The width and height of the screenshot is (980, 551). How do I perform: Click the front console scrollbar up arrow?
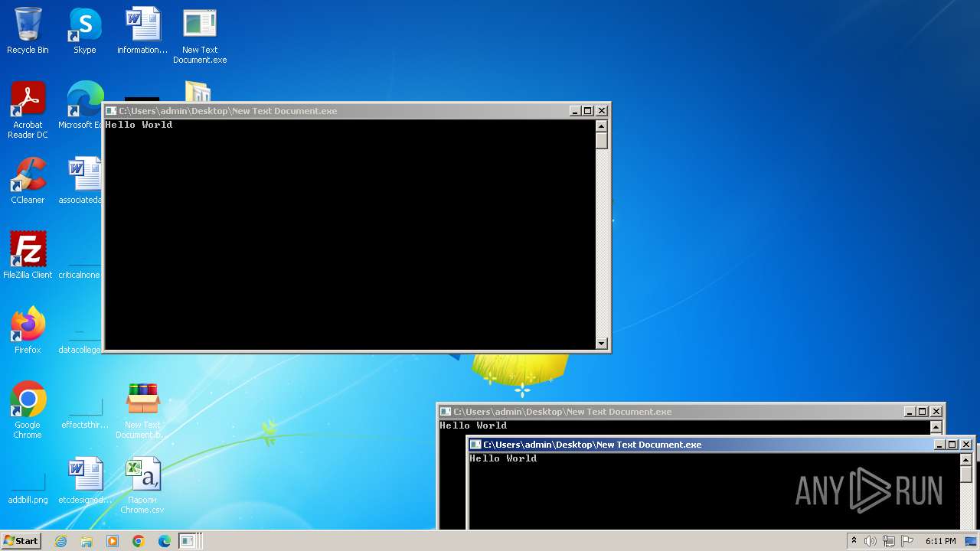pos(966,460)
